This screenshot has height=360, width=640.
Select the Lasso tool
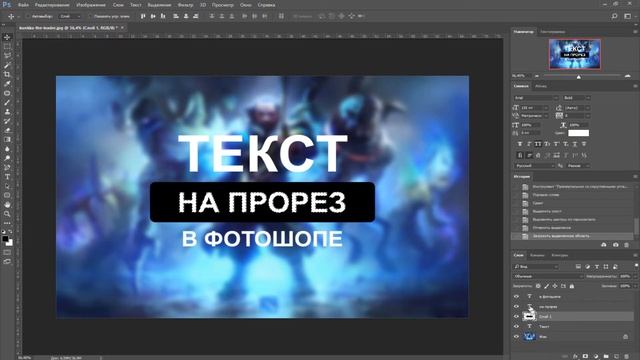[x=7, y=56]
